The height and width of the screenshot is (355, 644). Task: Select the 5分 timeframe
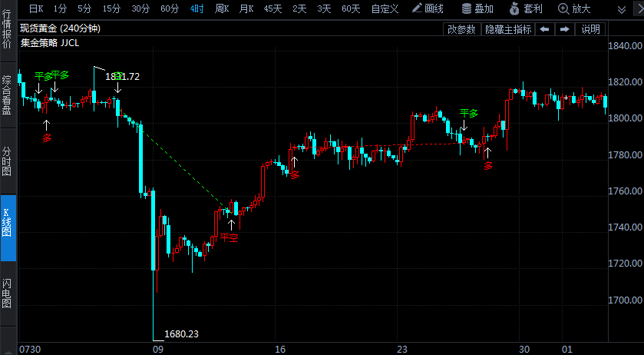84,8
